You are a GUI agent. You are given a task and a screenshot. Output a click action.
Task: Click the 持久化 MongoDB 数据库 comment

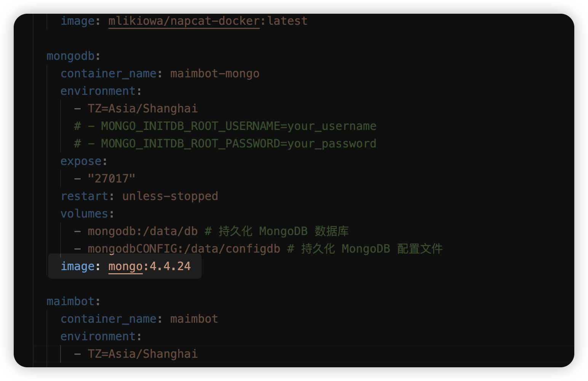283,231
